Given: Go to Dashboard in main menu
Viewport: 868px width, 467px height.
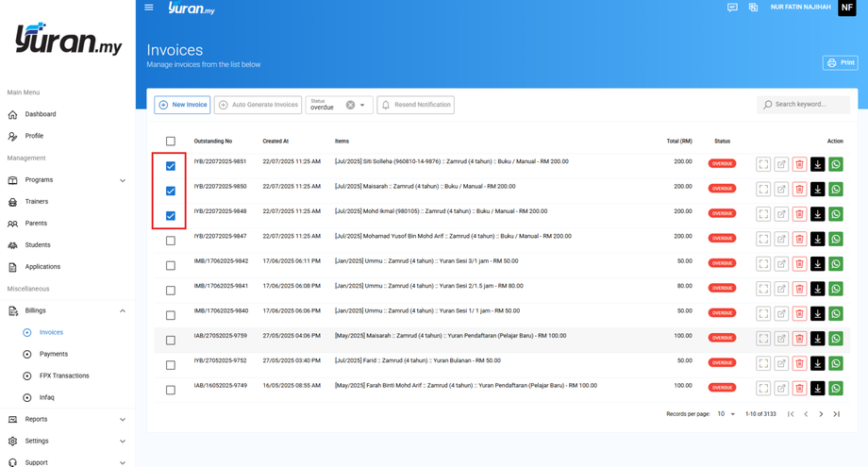Looking at the screenshot, I should [x=41, y=114].
